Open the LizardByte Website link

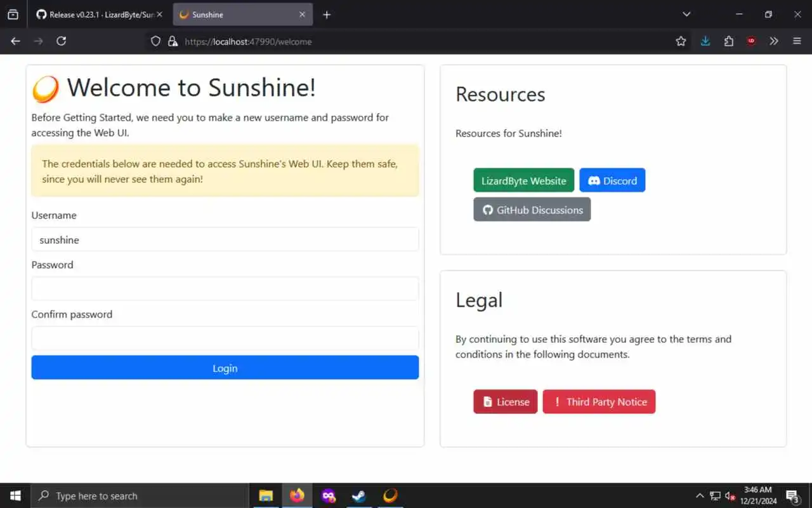pos(524,180)
